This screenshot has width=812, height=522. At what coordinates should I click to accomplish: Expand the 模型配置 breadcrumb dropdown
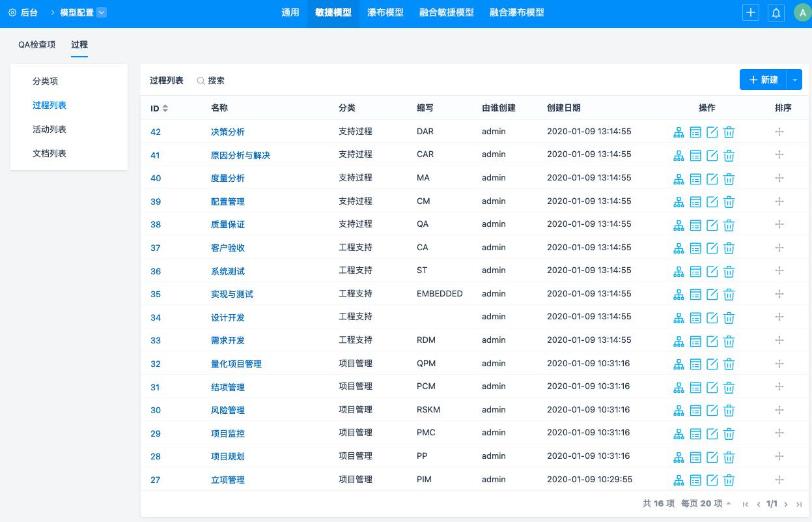[x=102, y=12]
